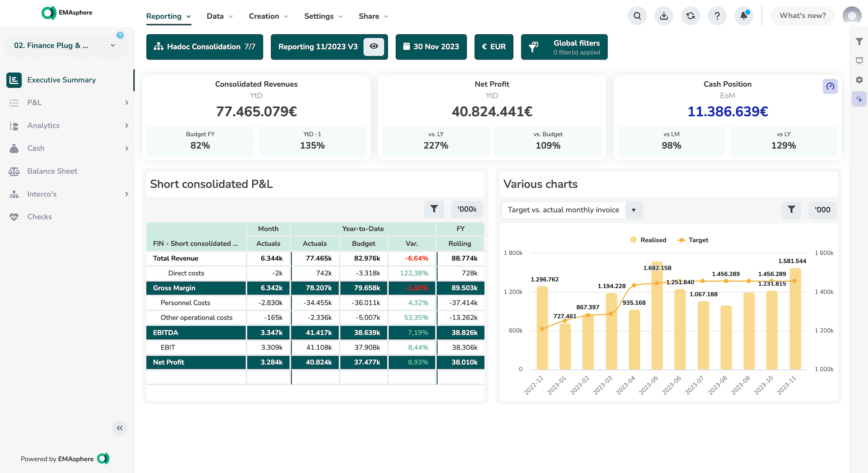
Task: Click the Global filters button
Action: tap(564, 47)
